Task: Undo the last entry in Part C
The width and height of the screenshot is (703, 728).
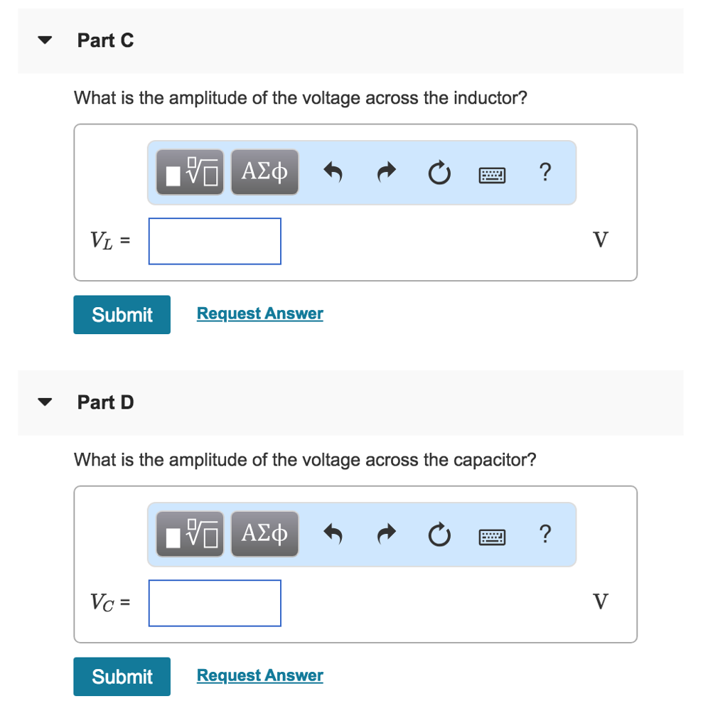Action: (x=333, y=172)
